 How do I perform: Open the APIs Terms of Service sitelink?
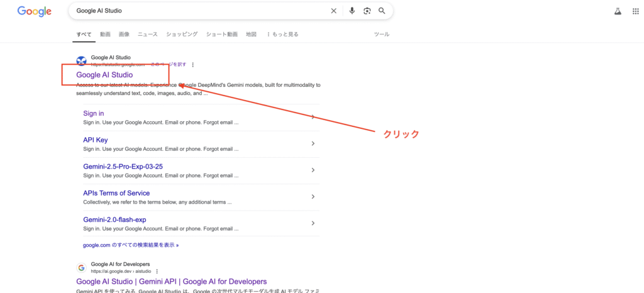[x=116, y=193]
